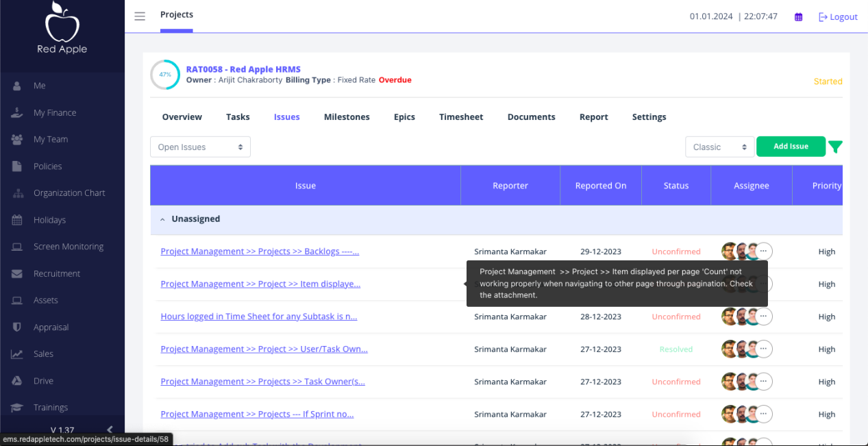Click the Red Apple logo

62,28
